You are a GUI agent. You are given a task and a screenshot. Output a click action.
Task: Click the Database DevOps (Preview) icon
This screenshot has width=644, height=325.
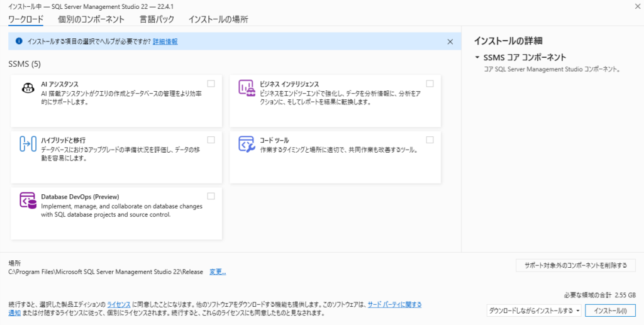coord(28,200)
